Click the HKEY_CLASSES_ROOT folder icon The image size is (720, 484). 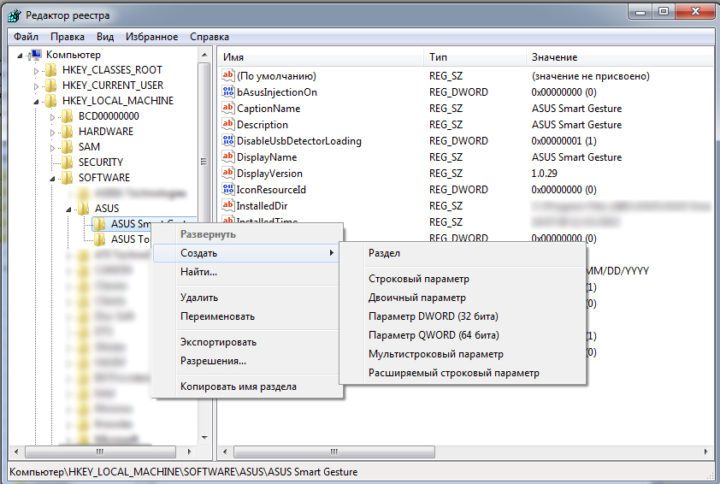point(51,70)
